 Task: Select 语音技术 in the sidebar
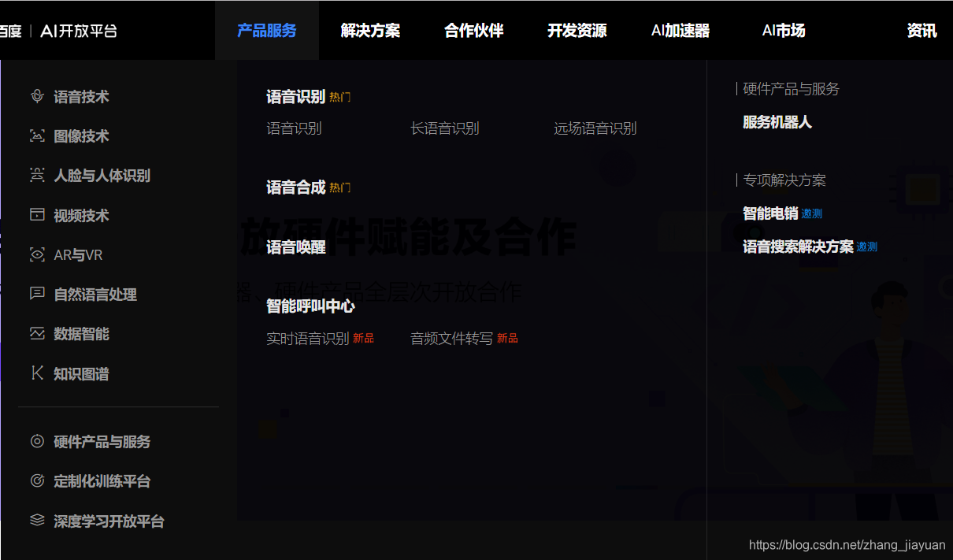pos(81,97)
